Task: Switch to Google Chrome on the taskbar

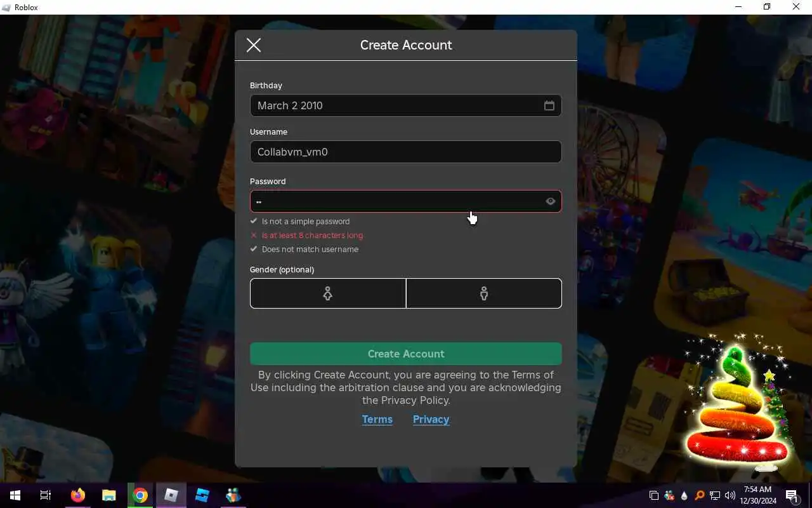Action: [140, 495]
